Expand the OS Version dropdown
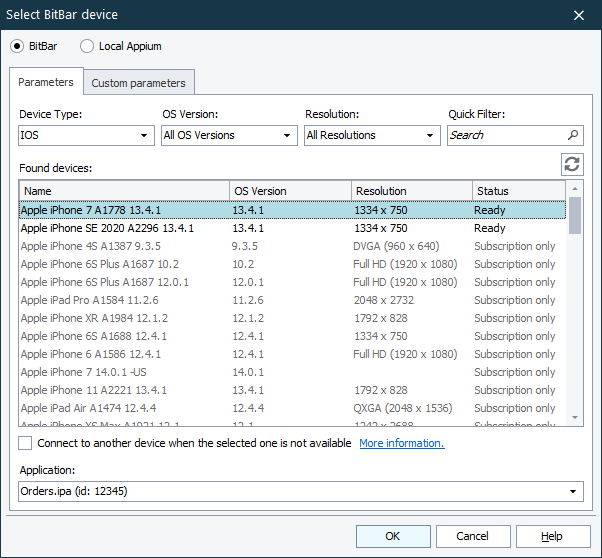Image resolution: width=602 pixels, height=558 pixels. point(229,135)
